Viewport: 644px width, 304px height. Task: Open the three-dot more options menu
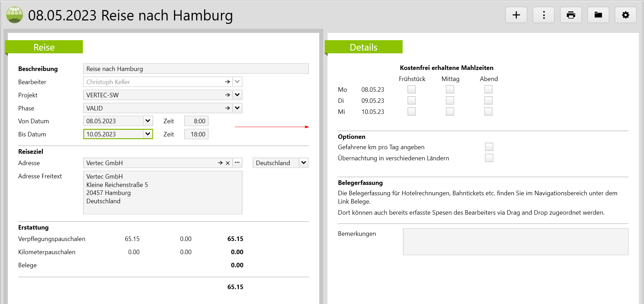pos(543,15)
